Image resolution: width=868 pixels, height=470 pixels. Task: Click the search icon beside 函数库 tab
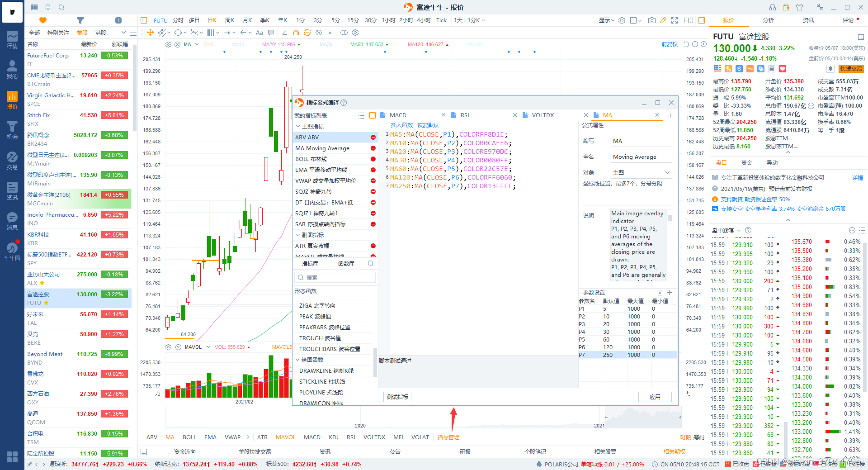[371, 263]
